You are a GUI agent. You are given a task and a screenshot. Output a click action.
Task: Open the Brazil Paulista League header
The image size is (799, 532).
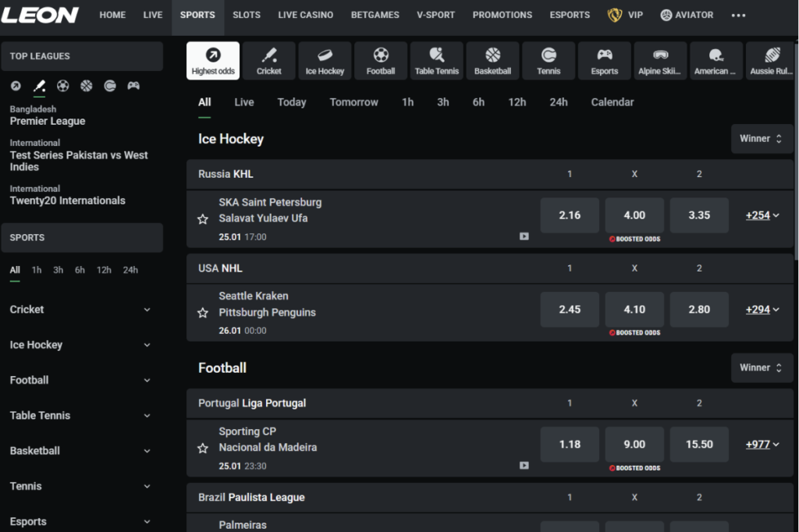pos(251,498)
